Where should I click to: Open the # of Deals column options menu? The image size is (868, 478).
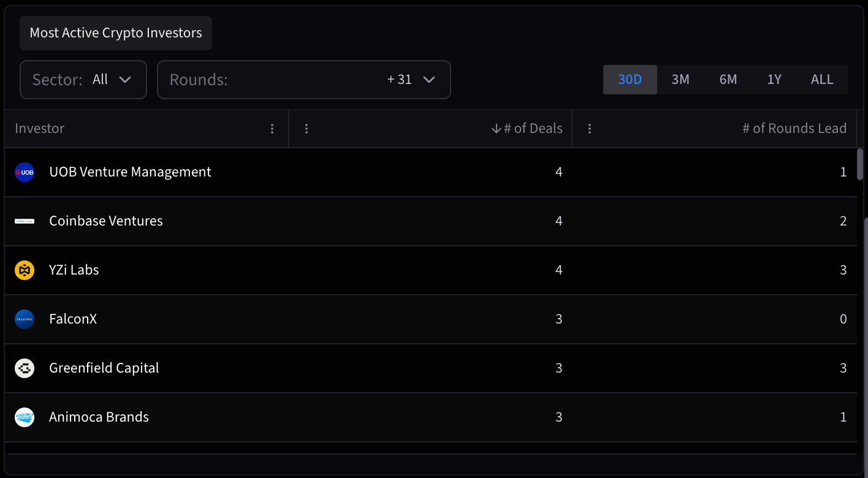[306, 129]
